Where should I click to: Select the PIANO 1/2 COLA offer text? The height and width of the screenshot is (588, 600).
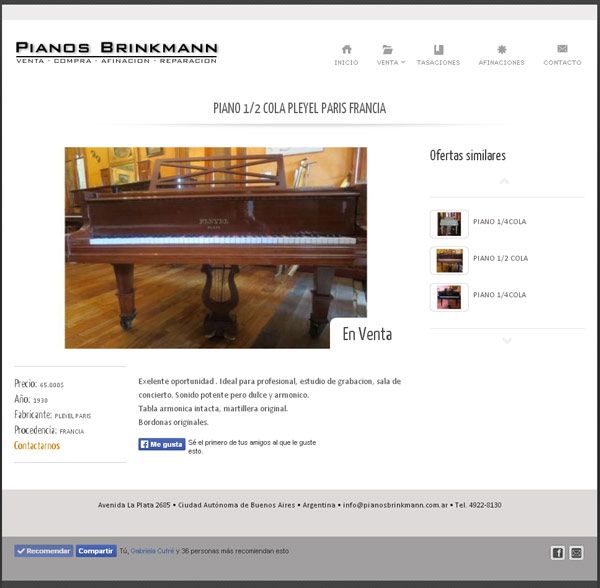click(x=501, y=258)
